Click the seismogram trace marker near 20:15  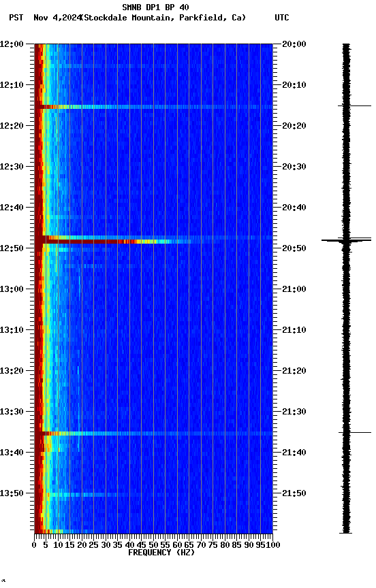(x=355, y=106)
